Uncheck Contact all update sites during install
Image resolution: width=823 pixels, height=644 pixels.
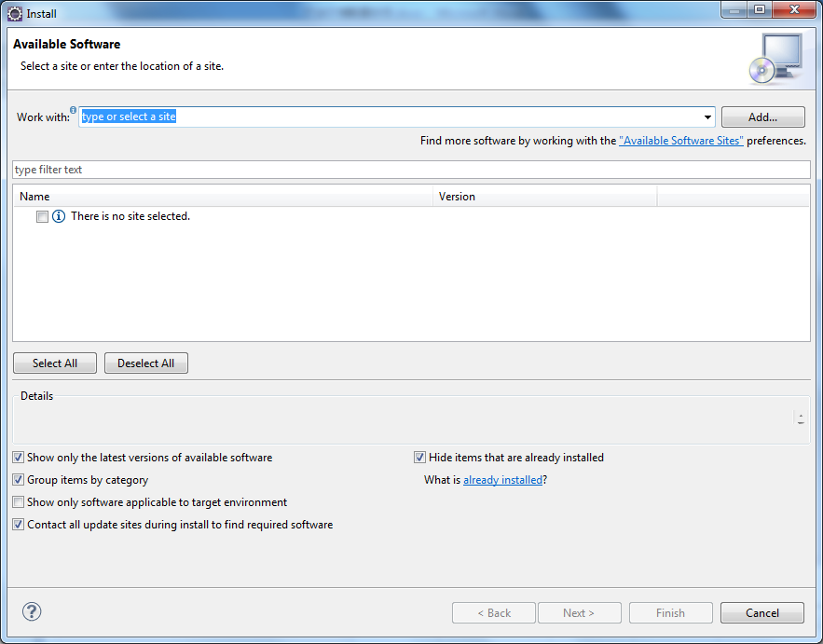point(19,525)
